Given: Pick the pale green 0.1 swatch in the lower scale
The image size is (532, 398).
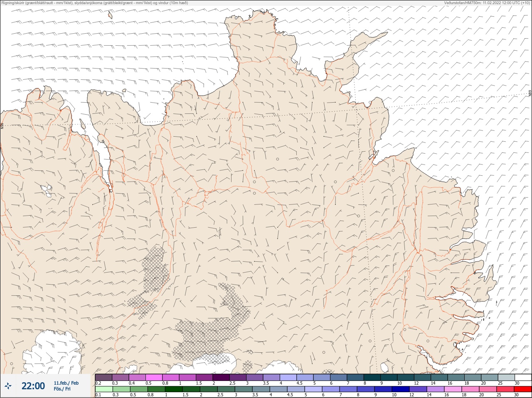Looking at the screenshot, I should point(103,389).
